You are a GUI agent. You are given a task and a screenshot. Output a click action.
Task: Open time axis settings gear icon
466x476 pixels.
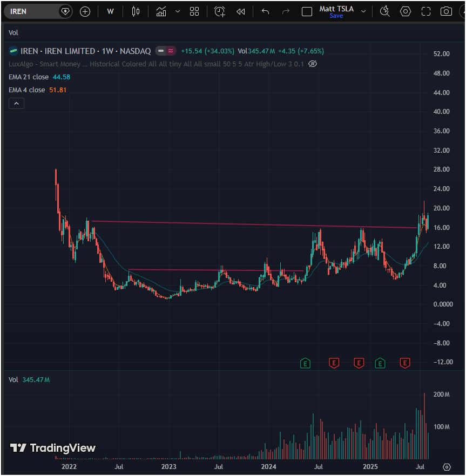(447, 467)
